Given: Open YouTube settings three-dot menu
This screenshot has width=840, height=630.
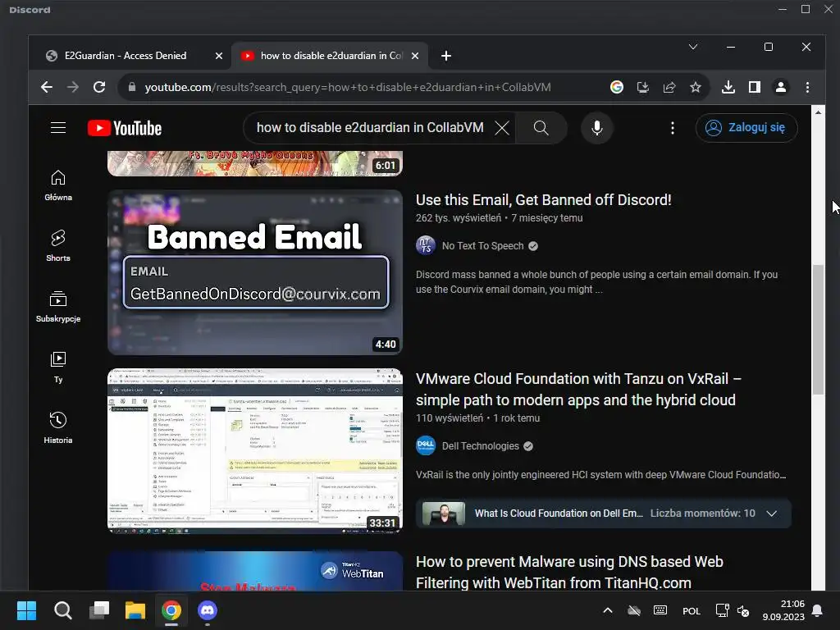Looking at the screenshot, I should coord(673,128).
